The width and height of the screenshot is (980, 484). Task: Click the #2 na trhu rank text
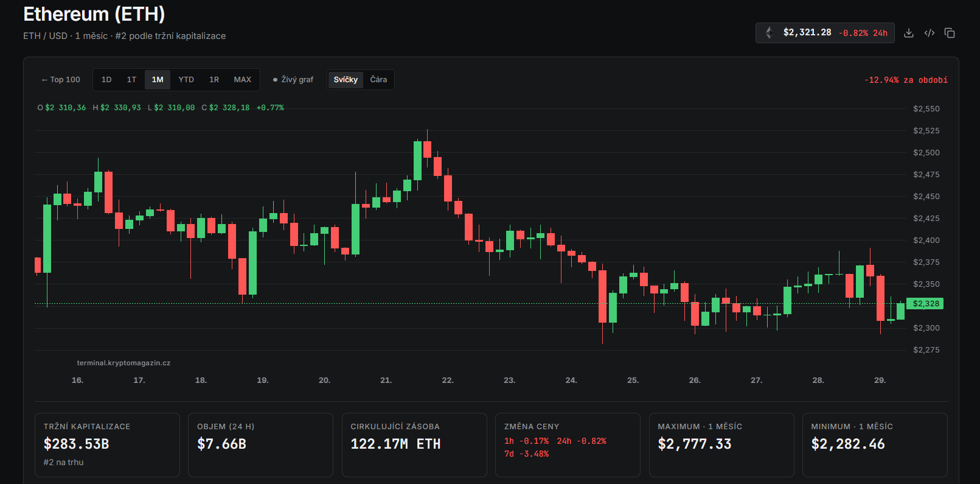63,463
